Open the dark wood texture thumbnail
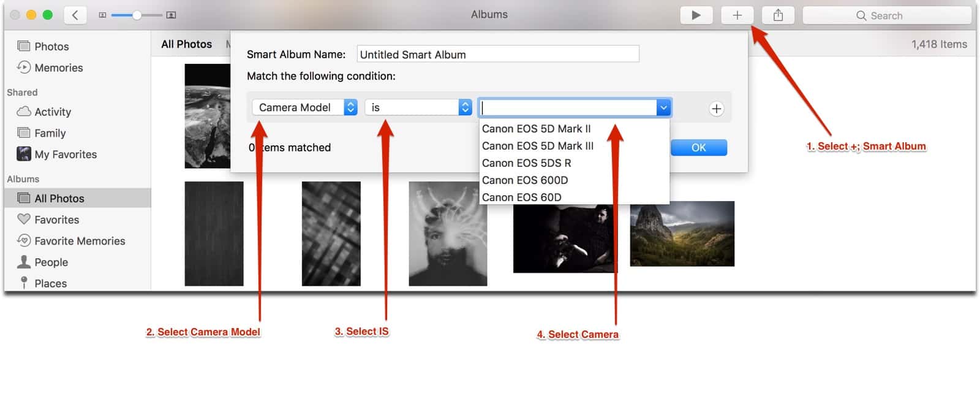Image resolution: width=980 pixels, height=409 pixels. pyautogui.click(x=214, y=234)
